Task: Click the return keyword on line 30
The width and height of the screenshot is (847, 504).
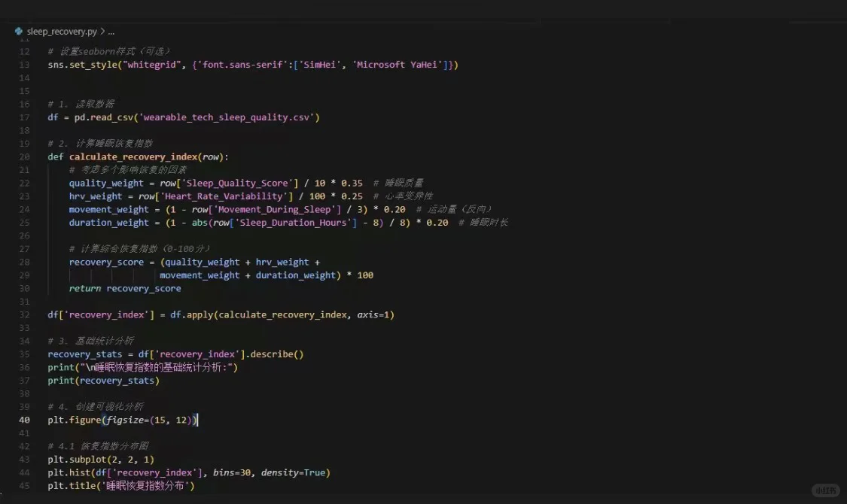Action: [85, 289]
